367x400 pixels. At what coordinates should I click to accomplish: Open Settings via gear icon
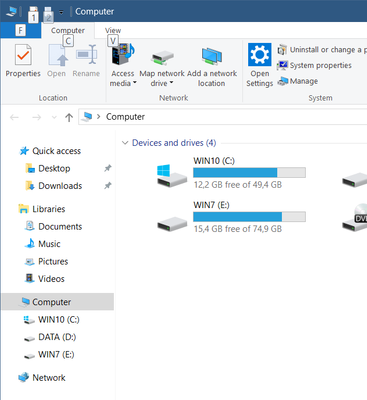tap(260, 55)
